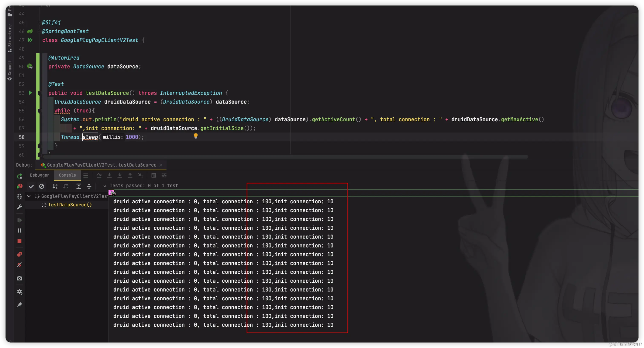Pause the running program
Image resolution: width=644 pixels, height=348 pixels.
[x=20, y=230]
